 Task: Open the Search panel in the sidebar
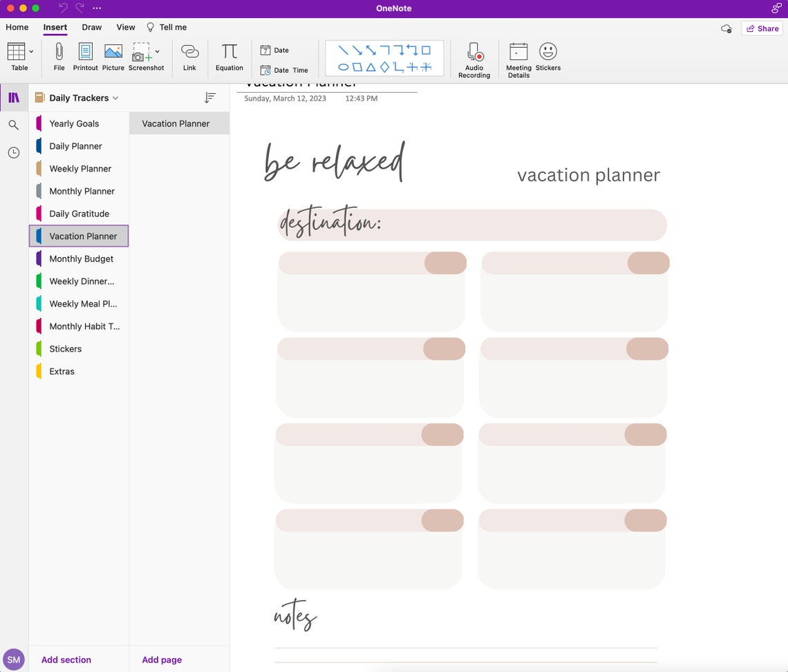(14, 125)
